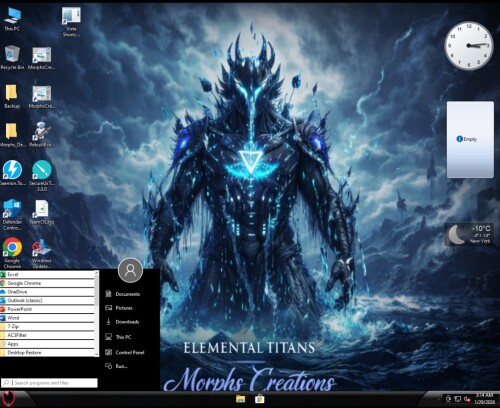Select Outlook (classic) in start menu
The height and width of the screenshot is (408, 500).
click(x=47, y=300)
